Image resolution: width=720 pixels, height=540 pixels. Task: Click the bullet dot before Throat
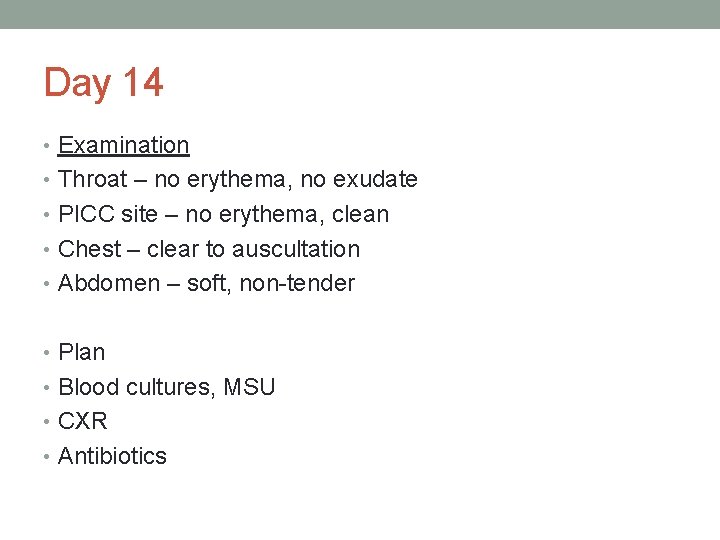click(46, 180)
